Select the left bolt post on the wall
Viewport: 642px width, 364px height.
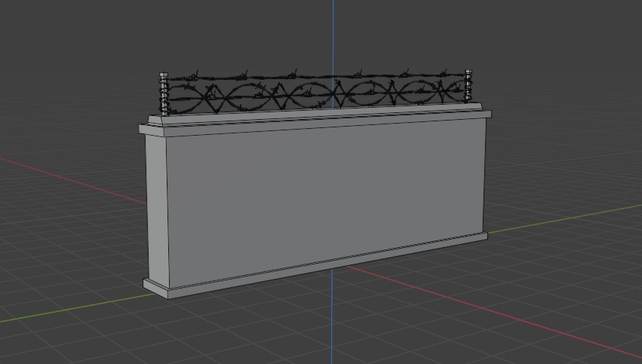[164, 94]
